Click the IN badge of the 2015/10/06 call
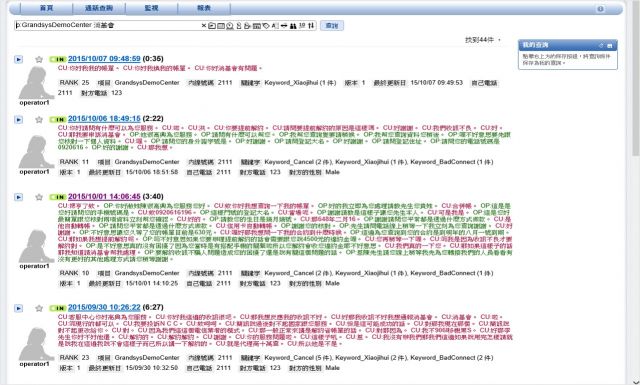The image size is (640, 385). pyautogui.click(x=58, y=119)
